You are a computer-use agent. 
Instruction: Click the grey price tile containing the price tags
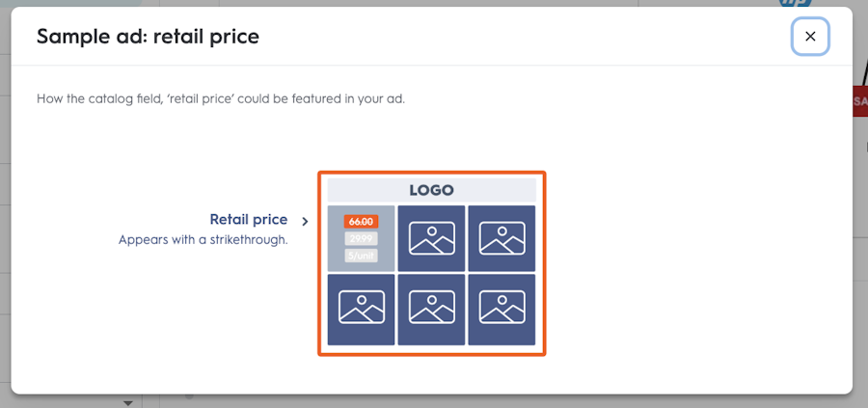coord(361,238)
